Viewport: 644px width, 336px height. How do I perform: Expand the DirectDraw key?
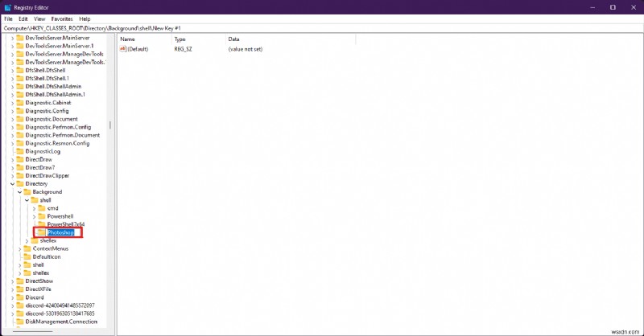tap(12, 160)
